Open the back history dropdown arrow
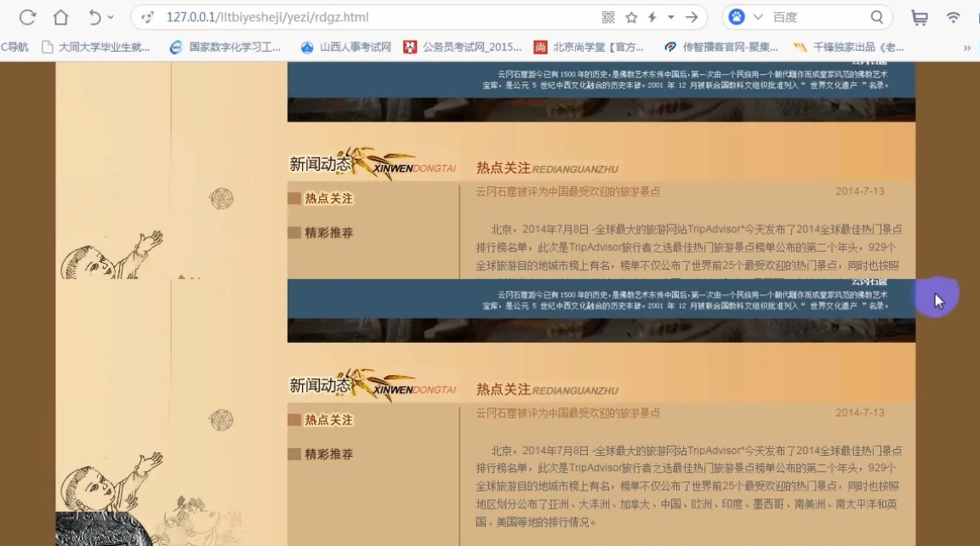980x546 pixels. [x=111, y=18]
